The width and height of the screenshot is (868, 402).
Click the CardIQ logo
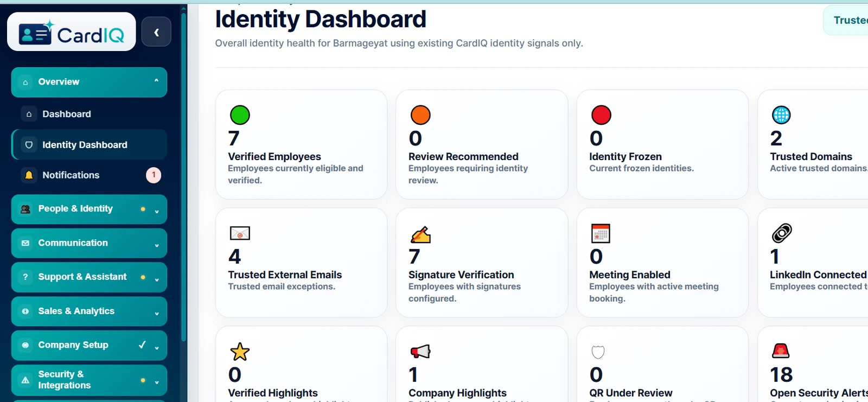[x=71, y=32]
